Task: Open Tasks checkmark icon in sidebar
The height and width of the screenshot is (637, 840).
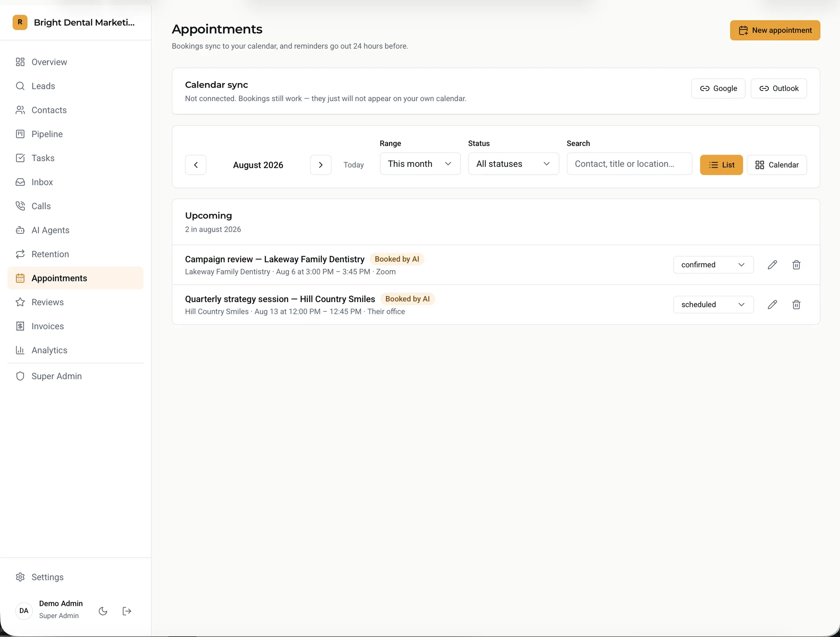Action: click(20, 158)
